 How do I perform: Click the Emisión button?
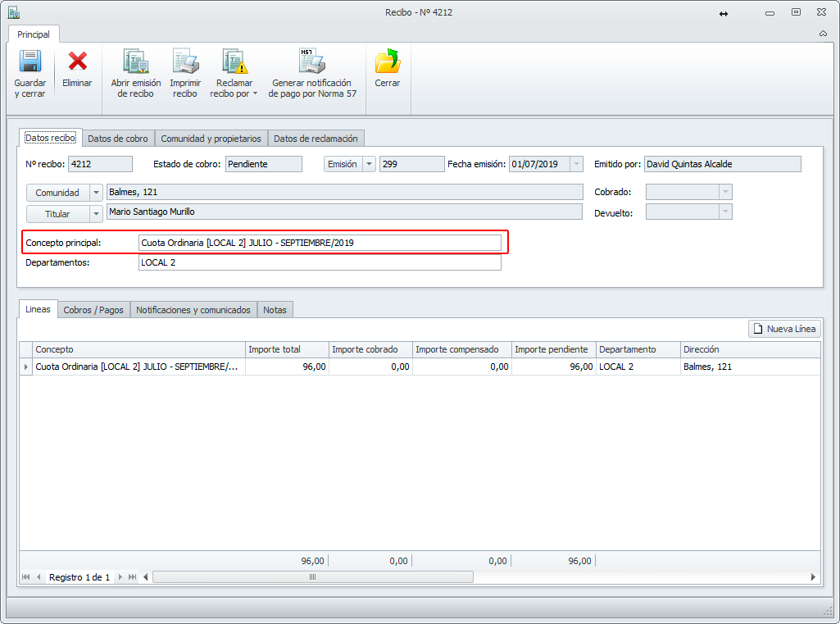pyautogui.click(x=343, y=164)
